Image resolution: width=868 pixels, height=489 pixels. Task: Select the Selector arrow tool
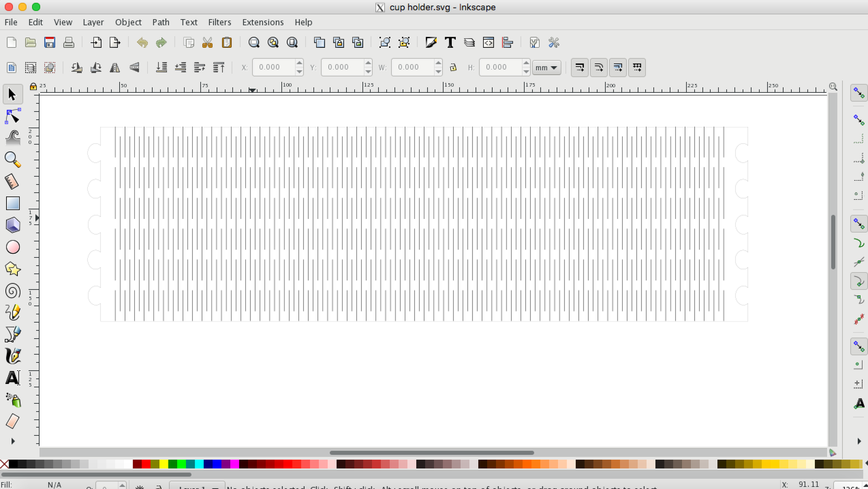click(x=12, y=94)
